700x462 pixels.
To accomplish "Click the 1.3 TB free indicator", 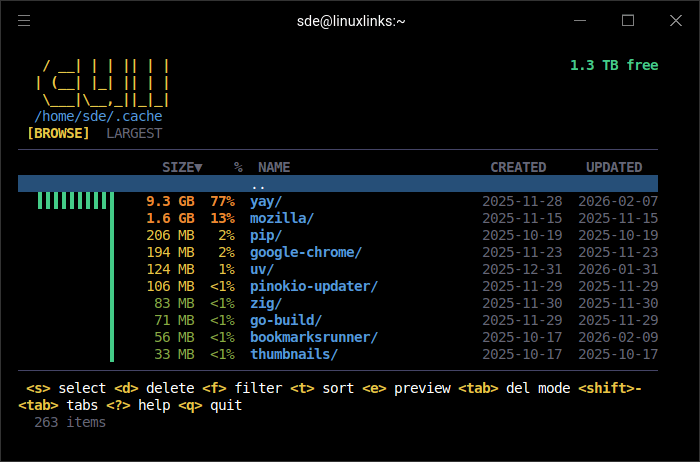I will 614,65.
